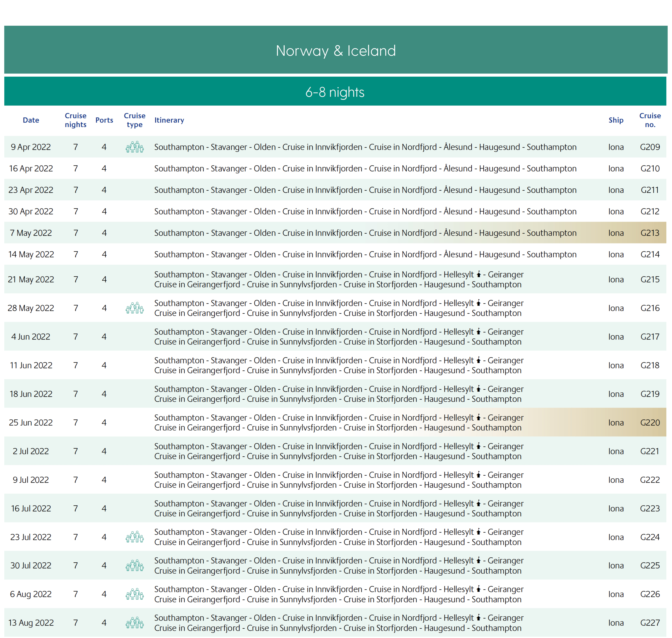Click the itinerary text in the G214 row

click(x=365, y=254)
